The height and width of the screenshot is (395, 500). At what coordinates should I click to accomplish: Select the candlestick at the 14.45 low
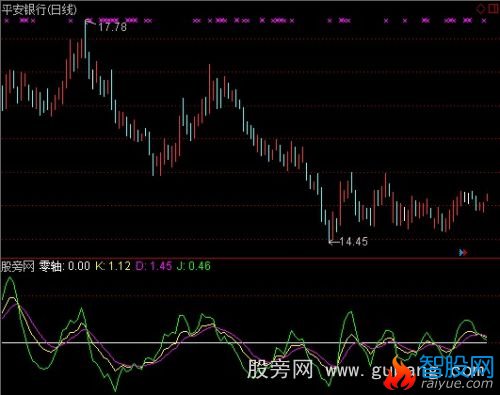[329, 230]
